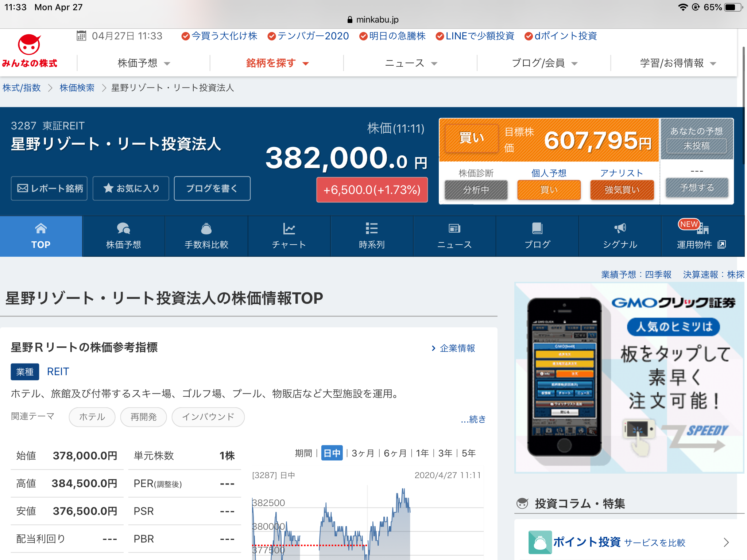The height and width of the screenshot is (560, 747).
Task: Click the star icon in お気に入り
Action: point(108,188)
